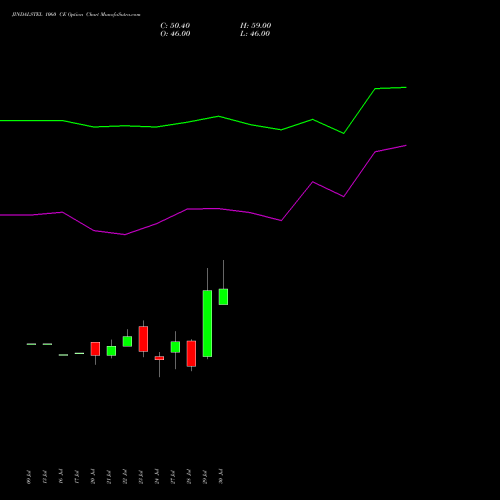The image size is (500, 500).
Task: Click the close value C: 50.40
Action: coord(175,26)
